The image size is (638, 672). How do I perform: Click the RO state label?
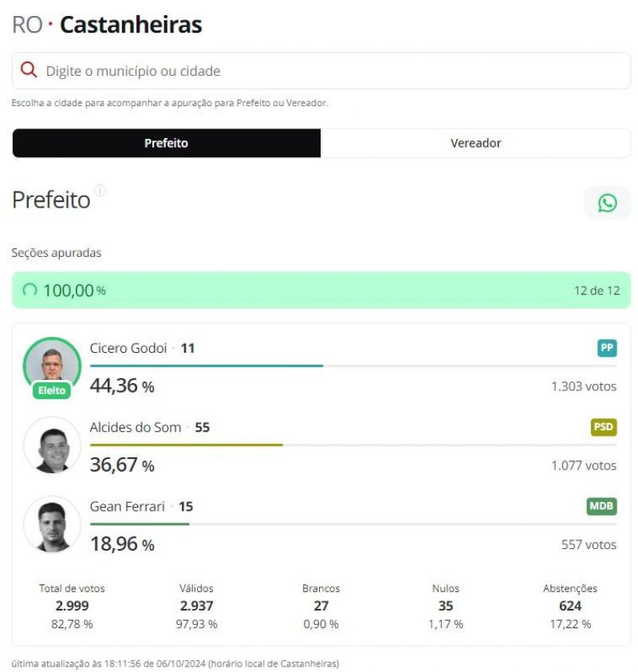[26, 24]
